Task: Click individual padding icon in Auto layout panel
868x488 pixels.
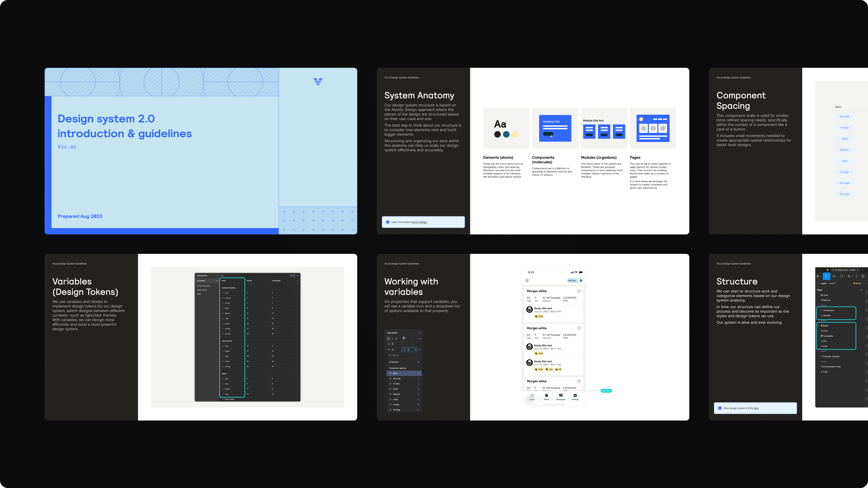Action: click(420, 350)
